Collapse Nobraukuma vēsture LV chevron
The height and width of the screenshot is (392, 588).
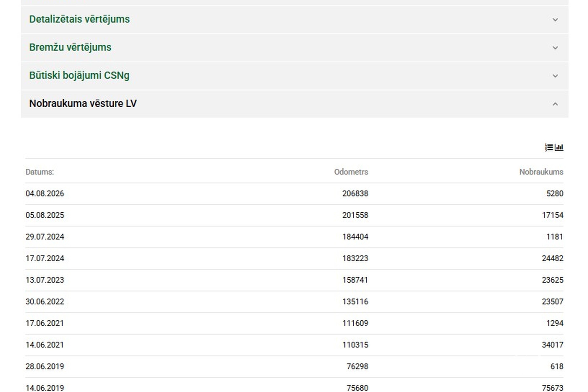555,104
